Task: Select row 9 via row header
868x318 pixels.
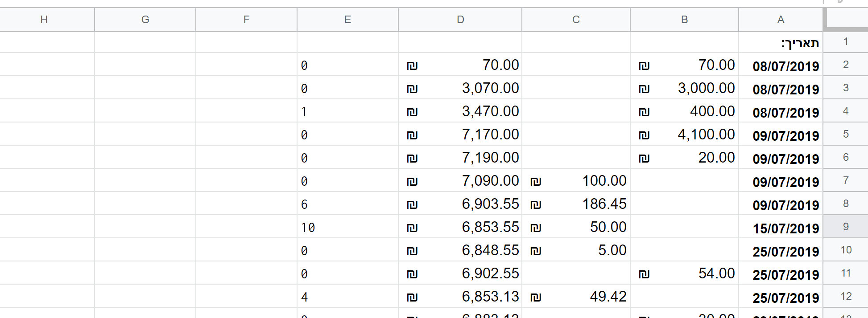Action: point(845,227)
